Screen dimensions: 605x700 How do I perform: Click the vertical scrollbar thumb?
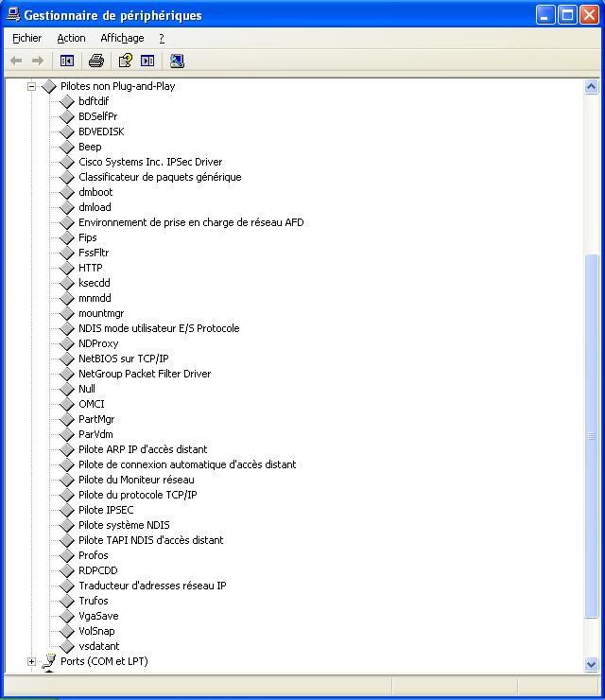coord(591,436)
